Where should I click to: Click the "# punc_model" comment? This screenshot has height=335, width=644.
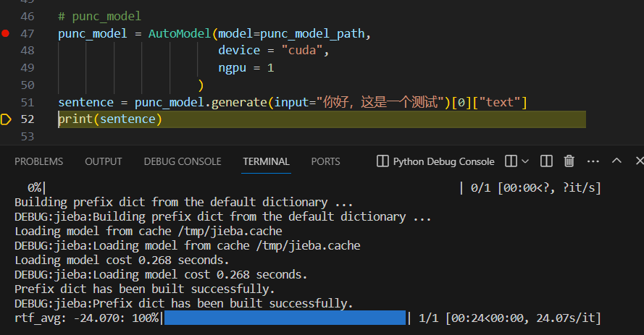(99, 17)
